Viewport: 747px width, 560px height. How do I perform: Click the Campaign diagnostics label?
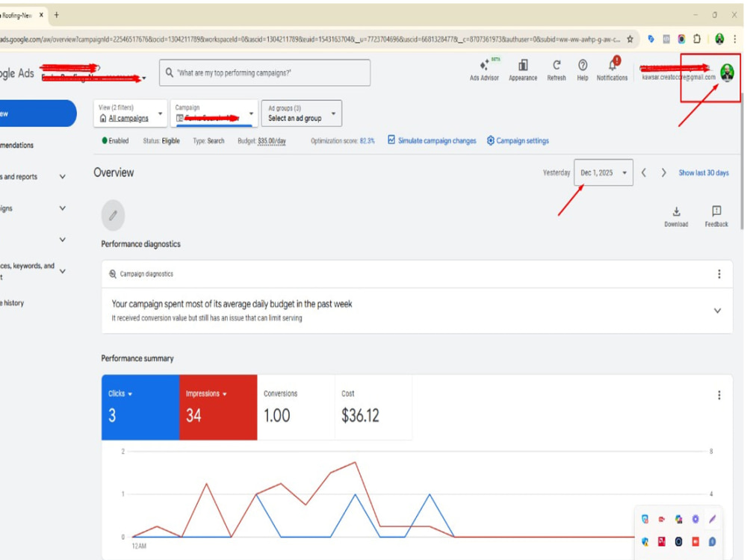146,274
